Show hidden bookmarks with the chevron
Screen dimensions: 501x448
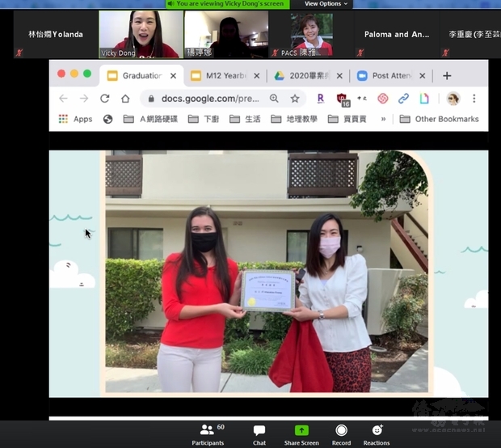(383, 119)
